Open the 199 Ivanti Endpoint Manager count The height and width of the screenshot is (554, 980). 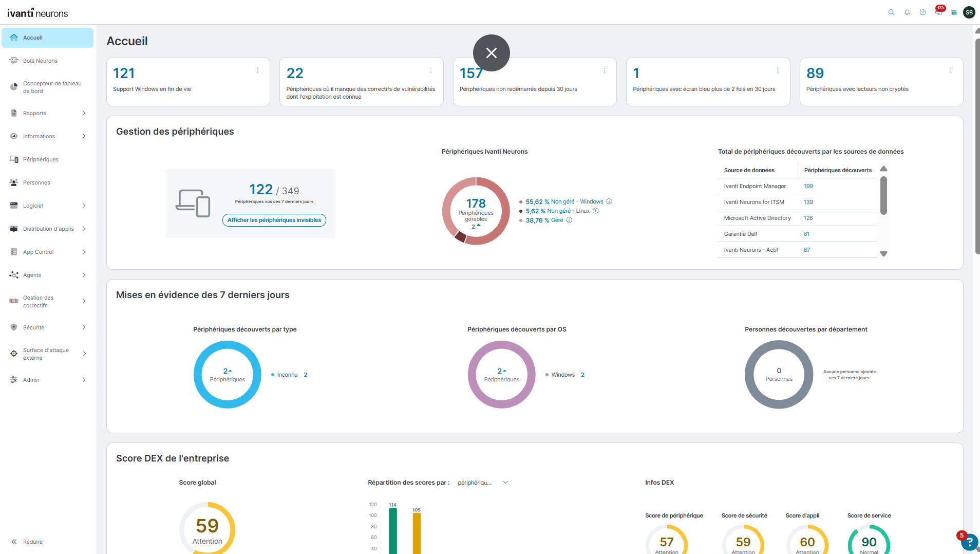(808, 186)
